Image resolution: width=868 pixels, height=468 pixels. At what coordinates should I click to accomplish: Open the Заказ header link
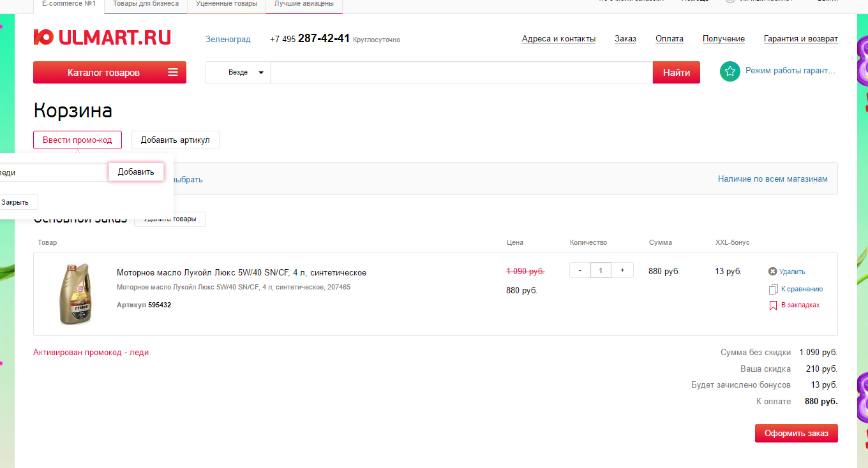coord(625,39)
